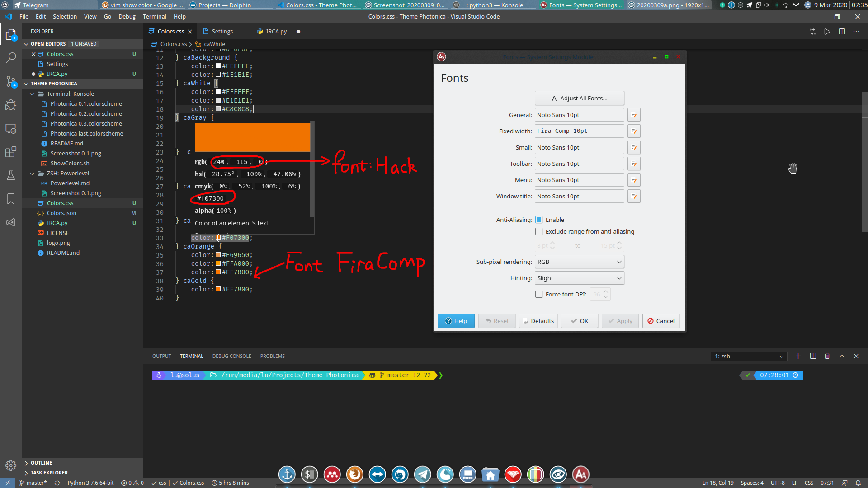Screen dimensions: 868x488
Task: Open the Search view in activity bar
Action: click(x=11, y=58)
